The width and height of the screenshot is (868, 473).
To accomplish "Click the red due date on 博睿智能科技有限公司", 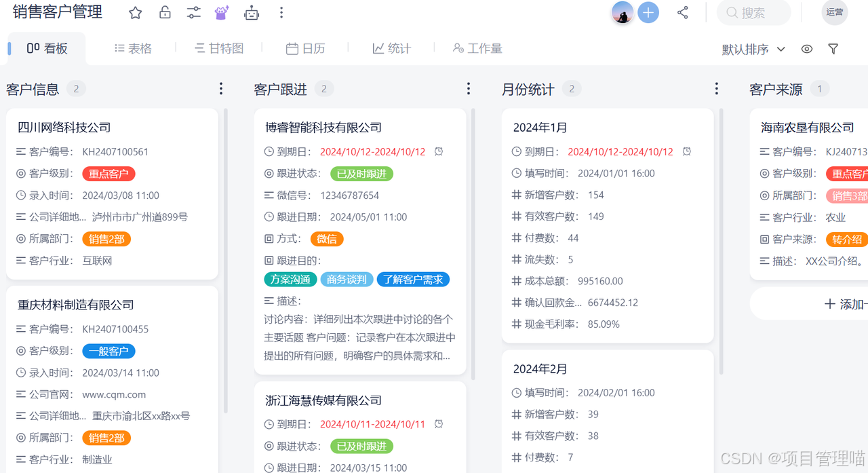I will (373, 152).
